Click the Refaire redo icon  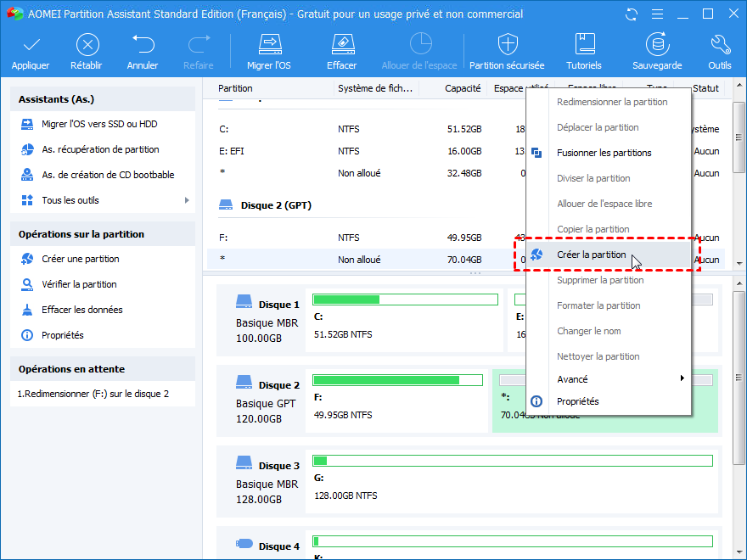pyautogui.click(x=199, y=44)
